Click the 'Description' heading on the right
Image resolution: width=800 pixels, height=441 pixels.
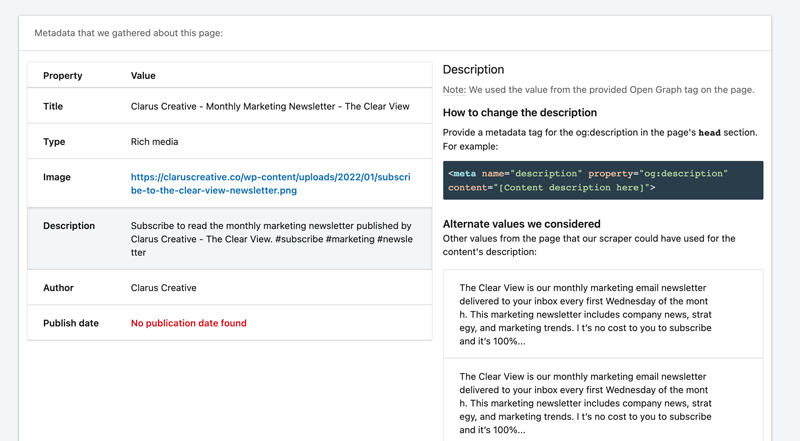point(473,69)
